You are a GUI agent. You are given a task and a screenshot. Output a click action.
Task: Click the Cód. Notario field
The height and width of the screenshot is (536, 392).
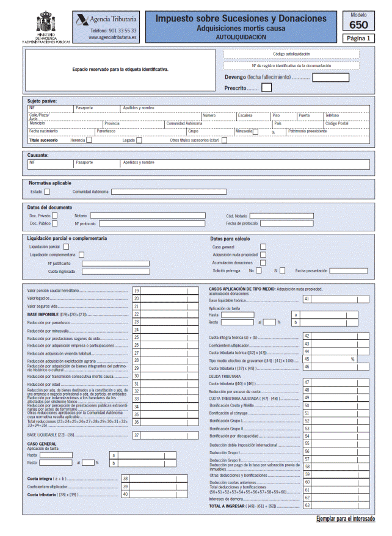tap(281, 216)
